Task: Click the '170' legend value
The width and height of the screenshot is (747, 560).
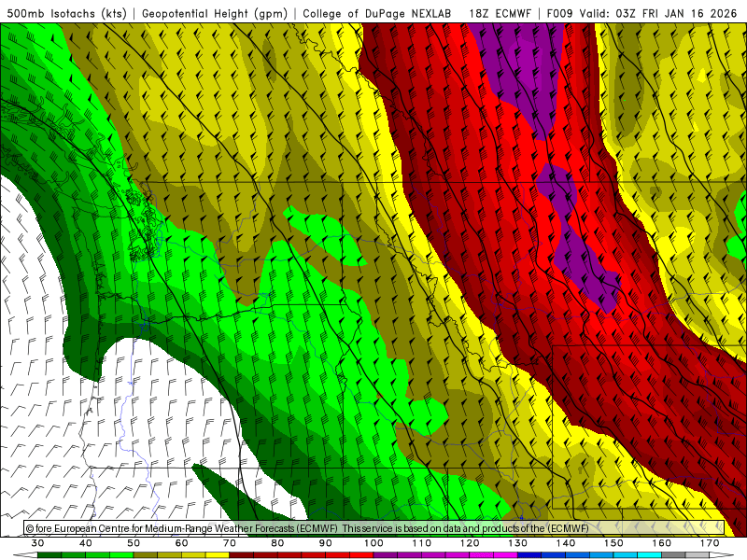Action: coord(710,543)
